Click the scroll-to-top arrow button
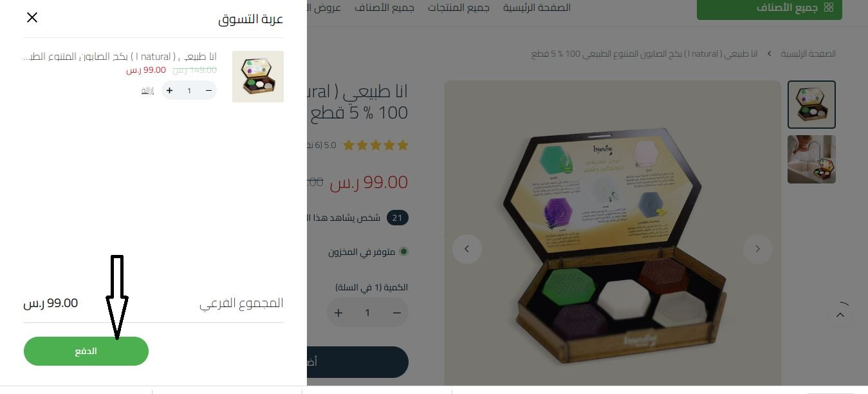Image resolution: width=868 pixels, height=394 pixels. coord(840,315)
